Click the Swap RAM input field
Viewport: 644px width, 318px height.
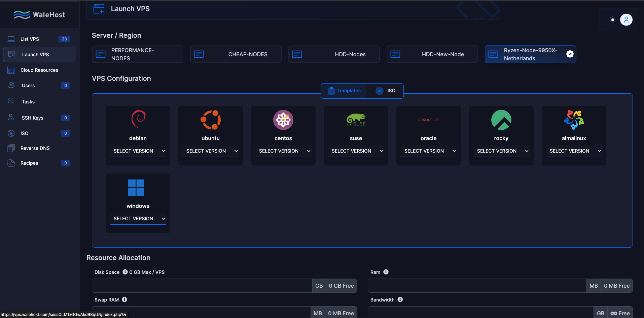[x=201, y=312]
